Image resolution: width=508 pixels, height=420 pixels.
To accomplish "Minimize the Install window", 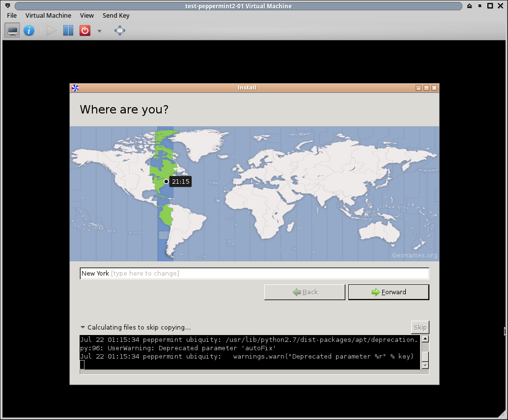I will click(x=419, y=88).
